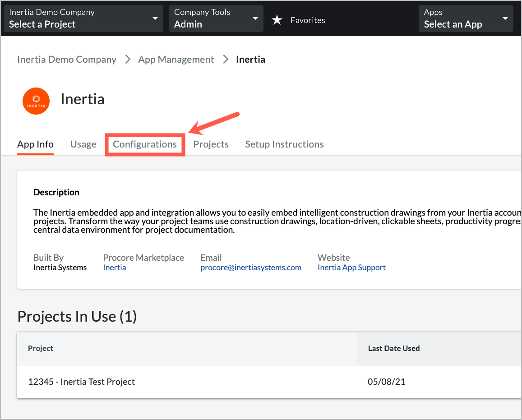Click the Inertia app title heading
The width and height of the screenshot is (522, 420).
[x=83, y=99]
